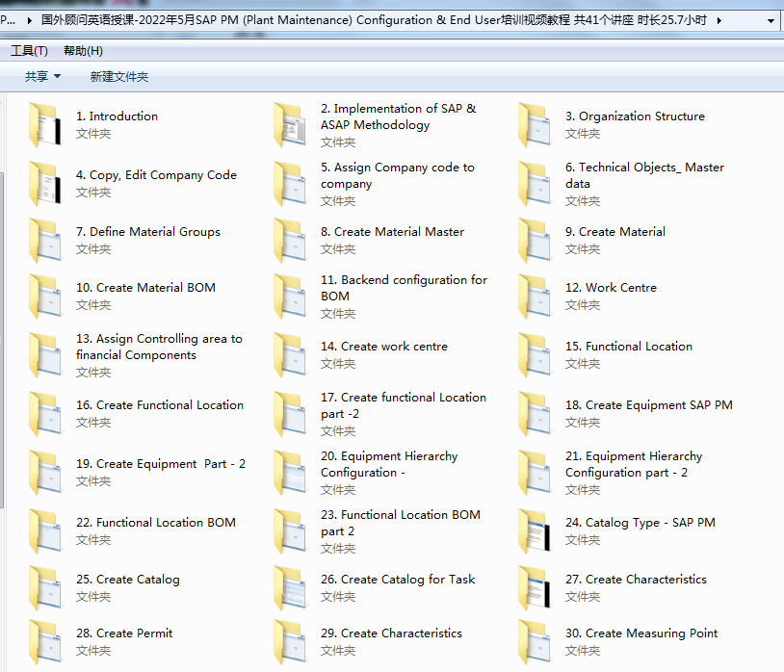This screenshot has width=784, height=672.
Task: Select folder icon for 21. Equipment Hierarchy Configuration part - 2
Action: pyautogui.click(x=535, y=473)
